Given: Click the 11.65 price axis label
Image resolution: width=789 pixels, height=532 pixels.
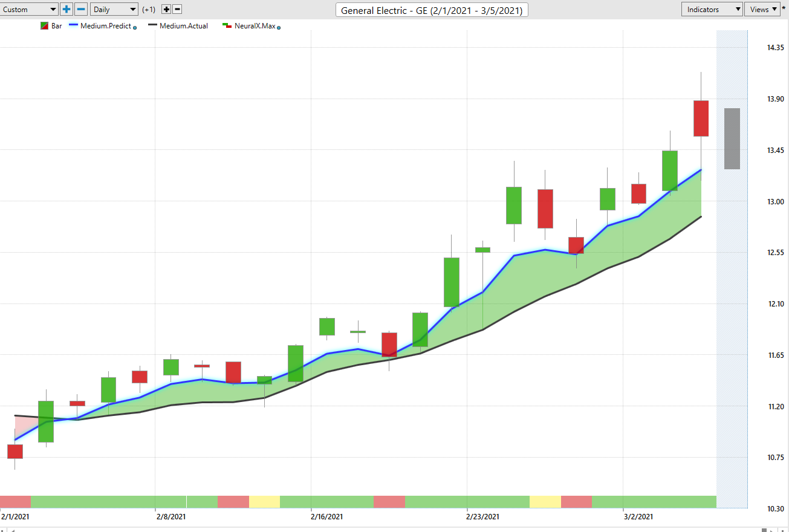Looking at the screenshot, I should click(x=776, y=355).
